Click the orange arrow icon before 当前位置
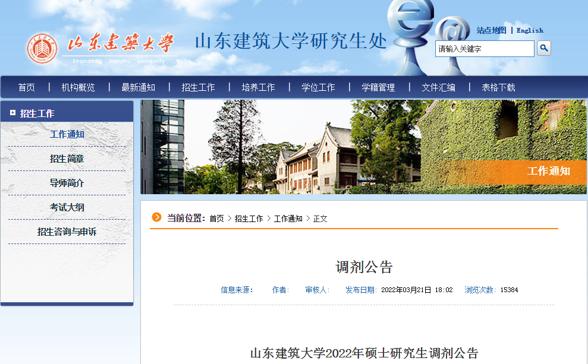This screenshot has height=364, width=588. pos(156,217)
